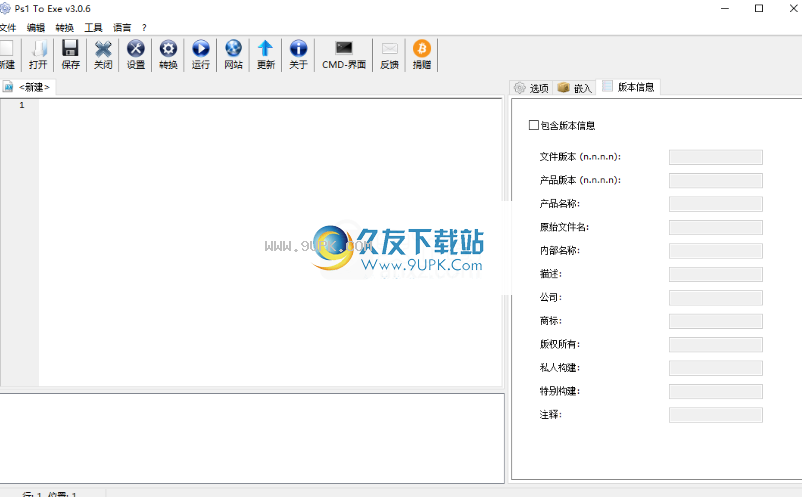Image resolution: width=802 pixels, height=497 pixels.
Task: Enable the 包含版本信息 checkbox
Action: click(x=533, y=125)
